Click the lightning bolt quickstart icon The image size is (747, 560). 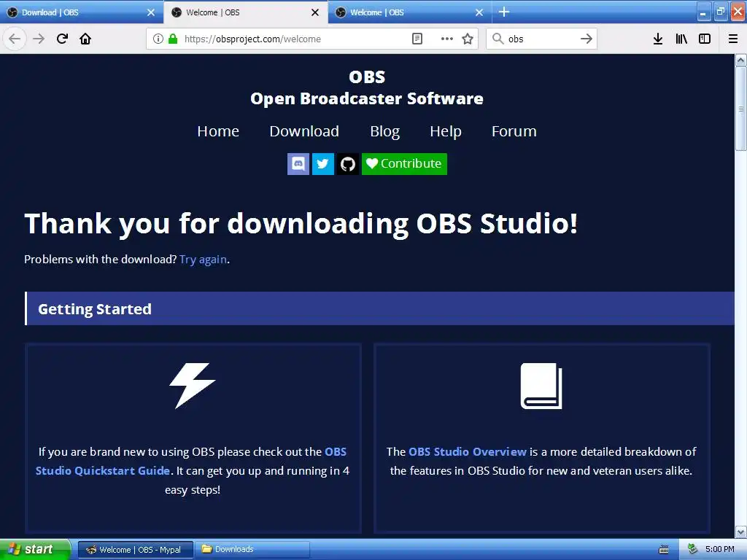193,386
